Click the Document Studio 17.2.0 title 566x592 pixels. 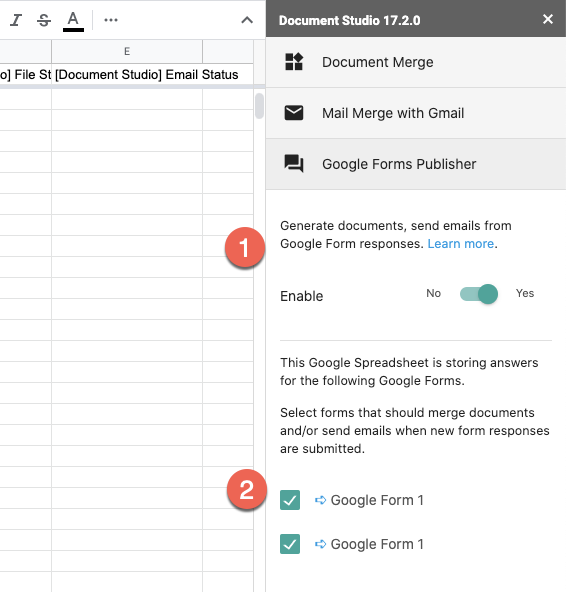349,20
